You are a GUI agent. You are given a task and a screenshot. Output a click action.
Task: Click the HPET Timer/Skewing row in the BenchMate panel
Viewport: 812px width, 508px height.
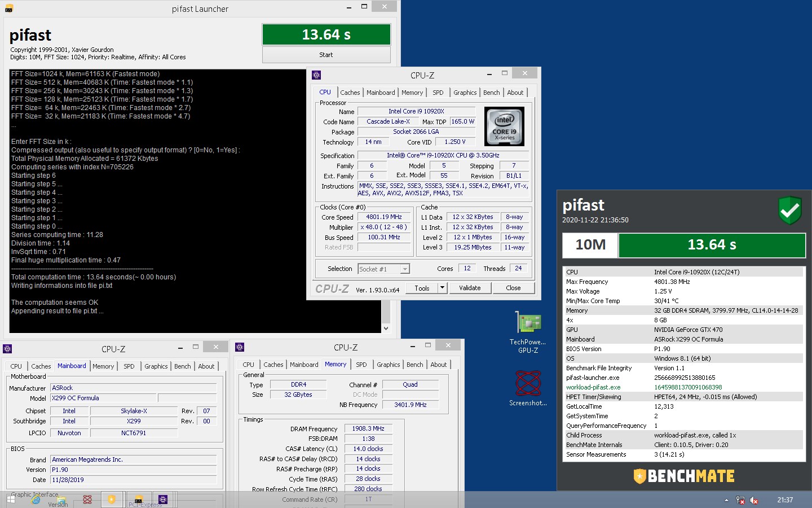684,397
